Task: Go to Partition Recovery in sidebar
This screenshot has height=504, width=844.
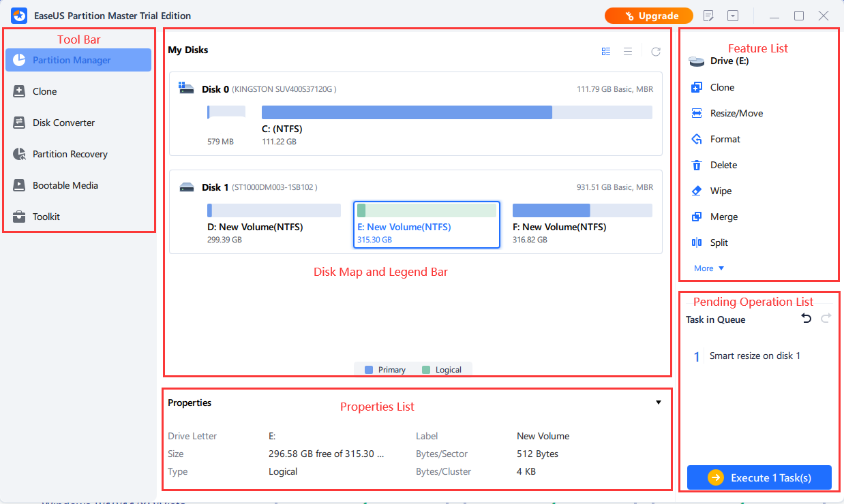Action: click(70, 154)
